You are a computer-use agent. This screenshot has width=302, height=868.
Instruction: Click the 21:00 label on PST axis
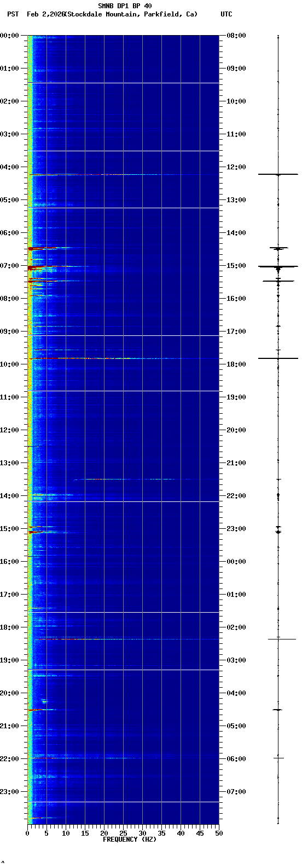click(x=9, y=726)
